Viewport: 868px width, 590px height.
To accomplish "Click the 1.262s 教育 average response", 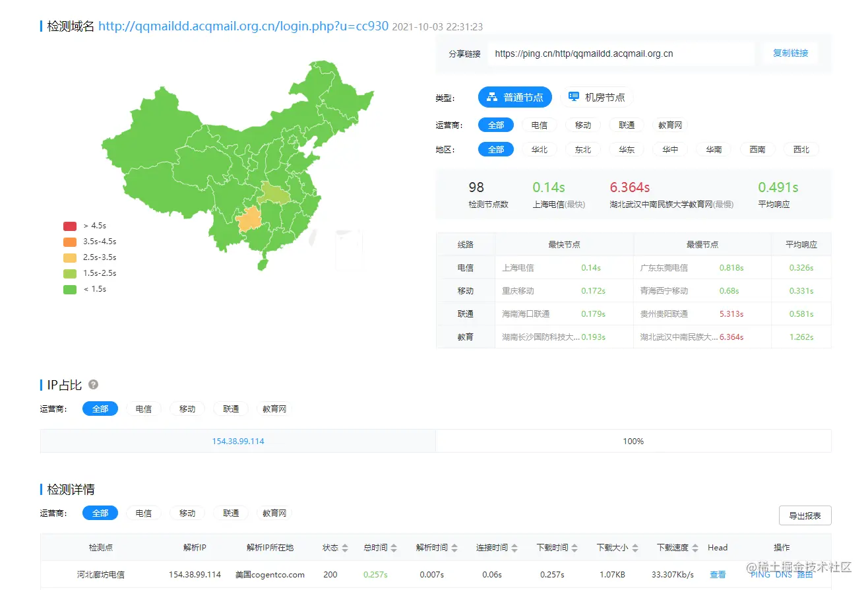I will 801,337.
